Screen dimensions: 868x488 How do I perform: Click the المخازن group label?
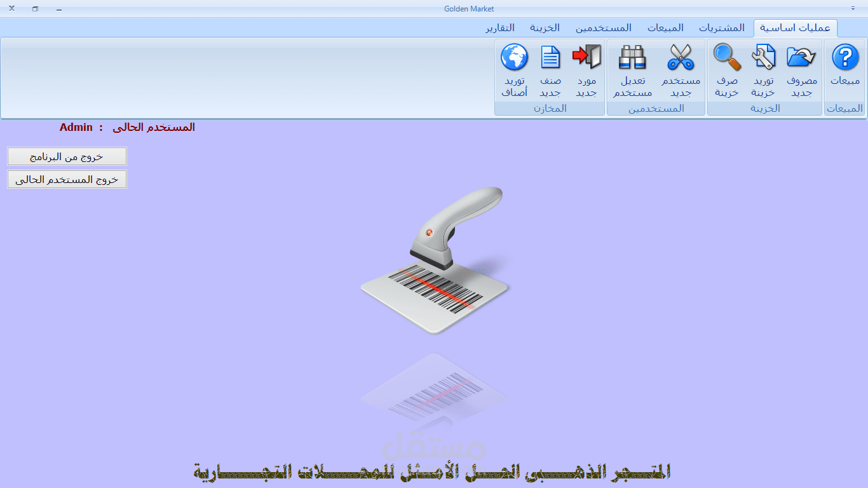point(550,109)
